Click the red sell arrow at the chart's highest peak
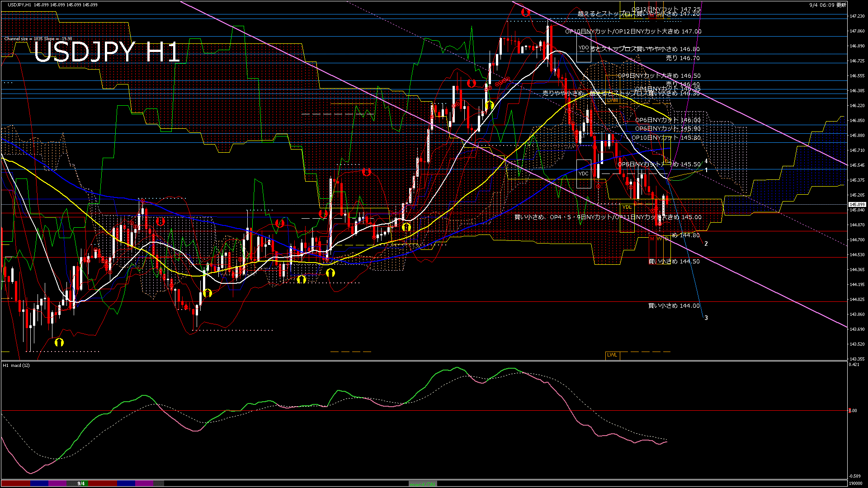This screenshot has height=488, width=868. pos(525,13)
